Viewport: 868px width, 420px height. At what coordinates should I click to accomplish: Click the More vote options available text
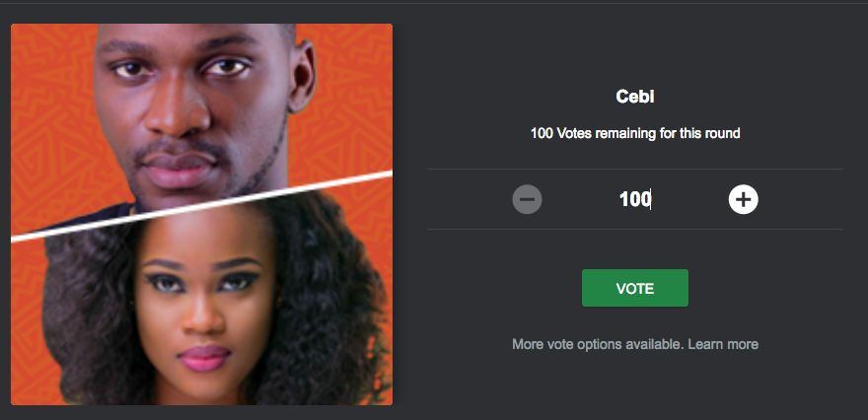coord(599,344)
